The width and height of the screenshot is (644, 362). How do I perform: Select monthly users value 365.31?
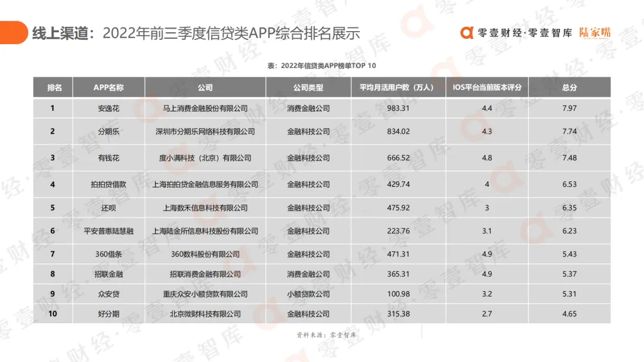click(398, 274)
